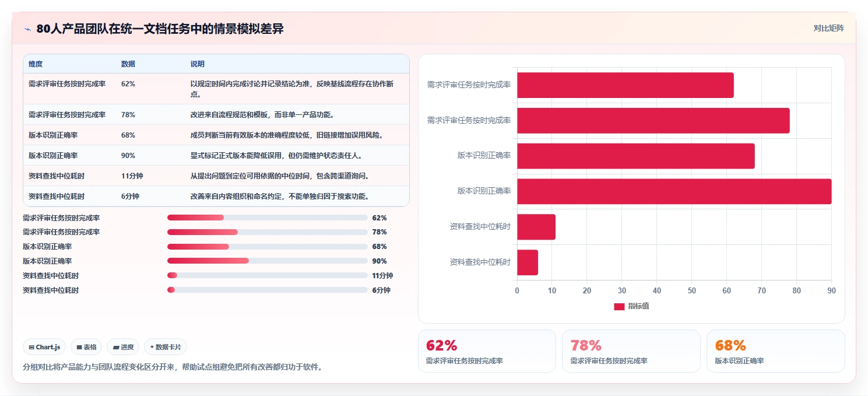
Task: Click the 90% progress bar
Action: (x=268, y=261)
